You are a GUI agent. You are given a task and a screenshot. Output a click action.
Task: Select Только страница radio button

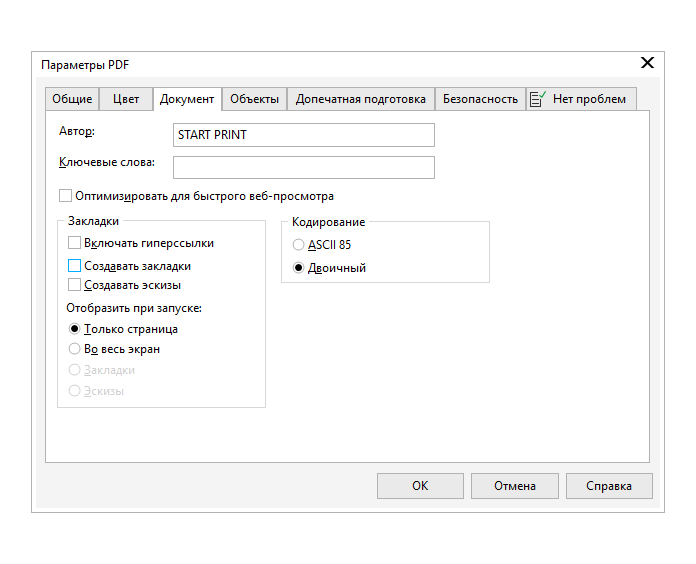74,329
